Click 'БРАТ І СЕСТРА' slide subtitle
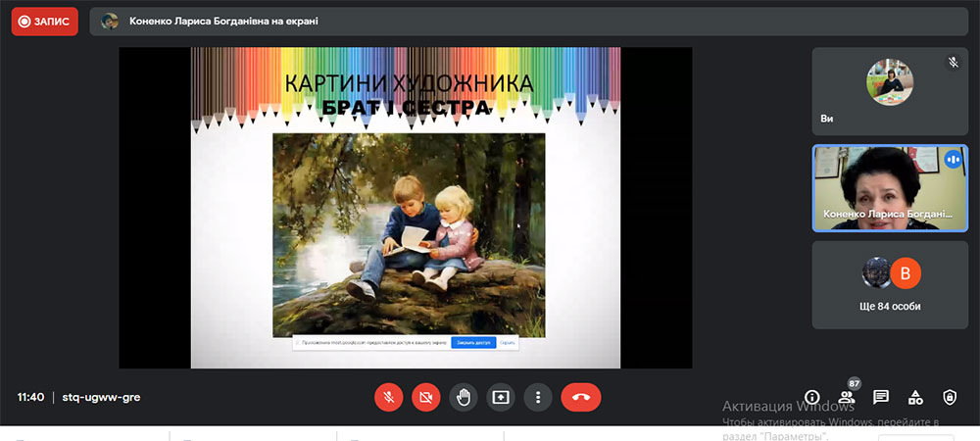Viewport: 980px width, 441px height. [x=406, y=108]
